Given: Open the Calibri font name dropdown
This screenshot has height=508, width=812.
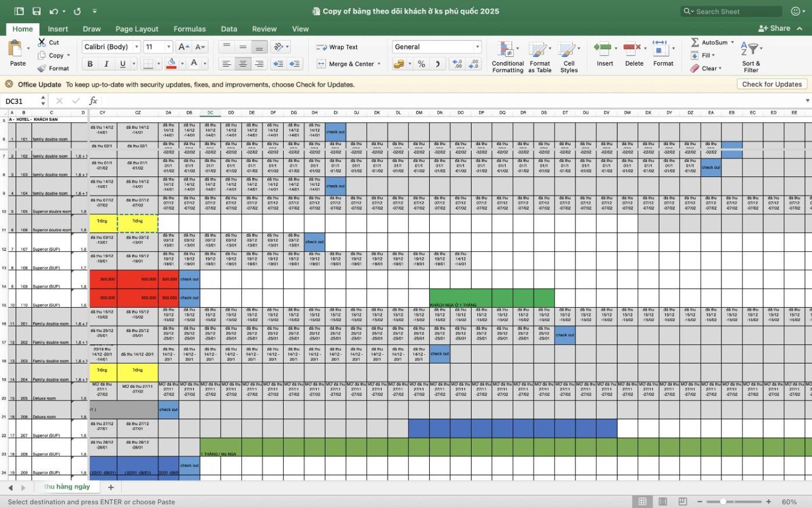Looking at the screenshot, I should coord(137,47).
